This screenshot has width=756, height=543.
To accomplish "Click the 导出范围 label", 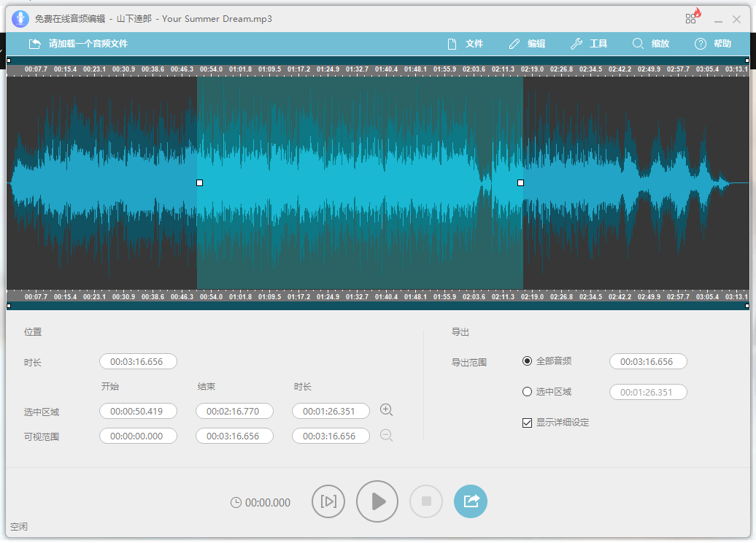I will (468, 362).
